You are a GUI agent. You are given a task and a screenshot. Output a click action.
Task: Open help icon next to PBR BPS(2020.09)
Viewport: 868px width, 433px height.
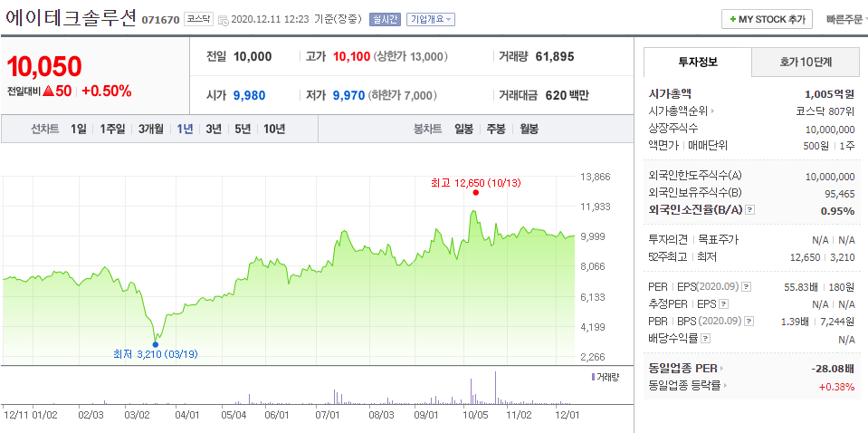click(750, 322)
